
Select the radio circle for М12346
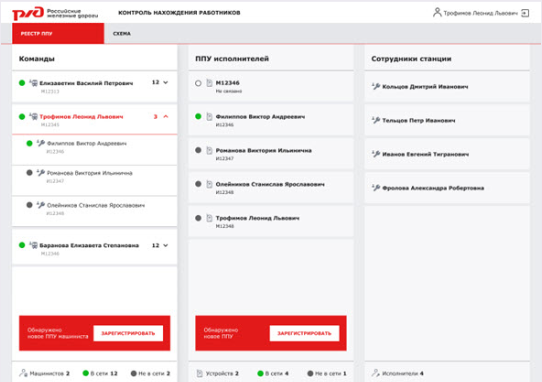(x=198, y=83)
